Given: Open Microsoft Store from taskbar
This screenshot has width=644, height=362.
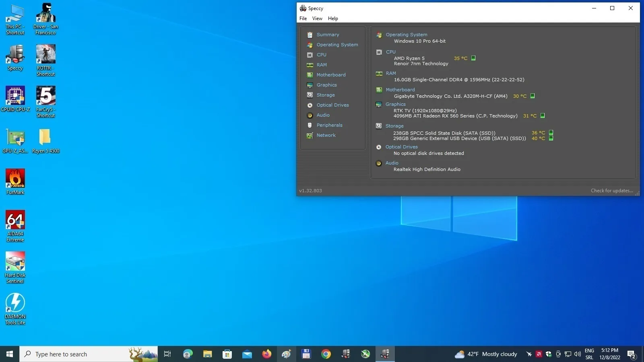Looking at the screenshot, I should pos(227,354).
